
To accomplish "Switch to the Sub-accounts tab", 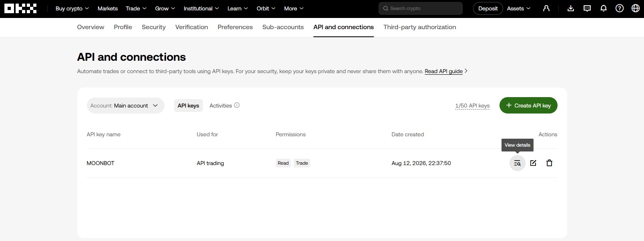I will pos(283,27).
